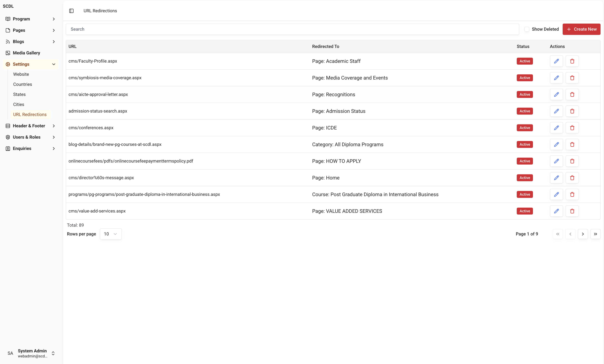Expand the Pages sidebar section
The width and height of the screenshot is (604, 364).
coord(19,30)
